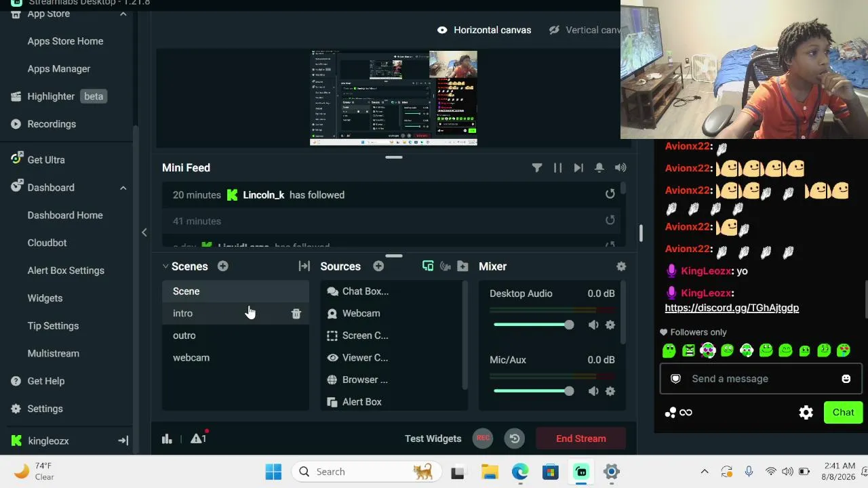Switch to the webcam scene

point(235,358)
